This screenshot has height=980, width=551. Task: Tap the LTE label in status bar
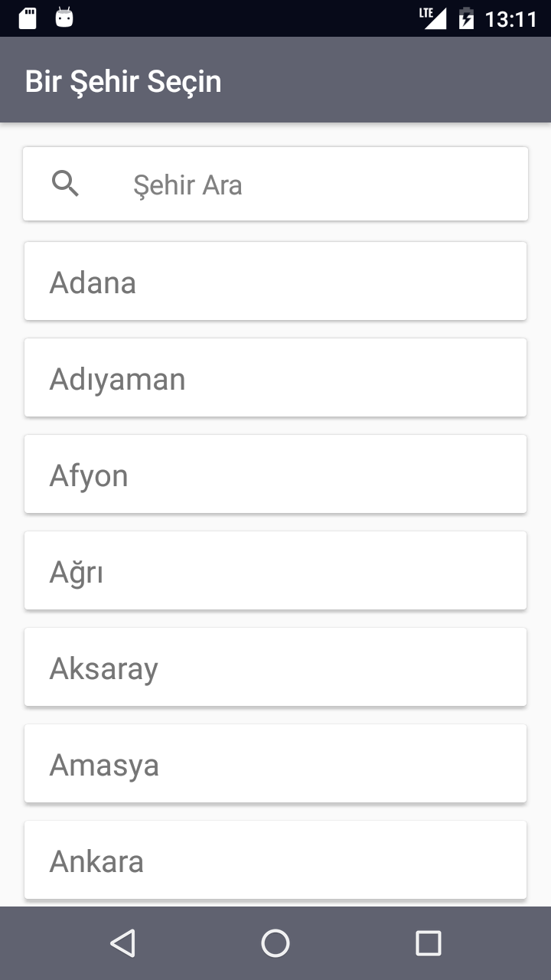click(x=426, y=11)
